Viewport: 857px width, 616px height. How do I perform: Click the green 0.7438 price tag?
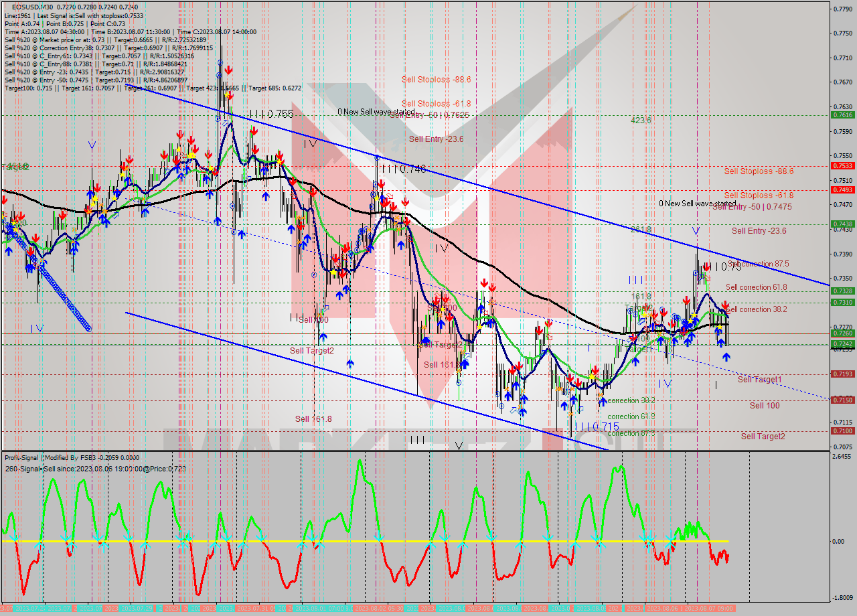click(x=842, y=224)
